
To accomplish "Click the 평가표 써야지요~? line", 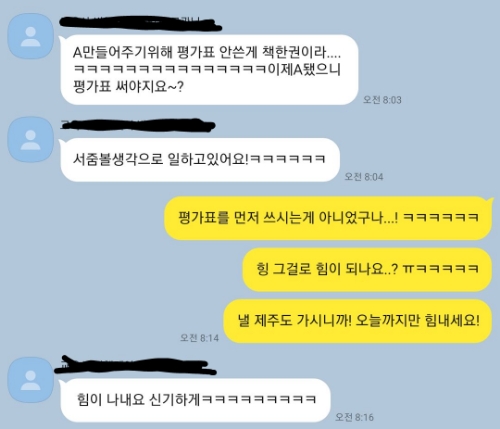I will (x=128, y=87).
